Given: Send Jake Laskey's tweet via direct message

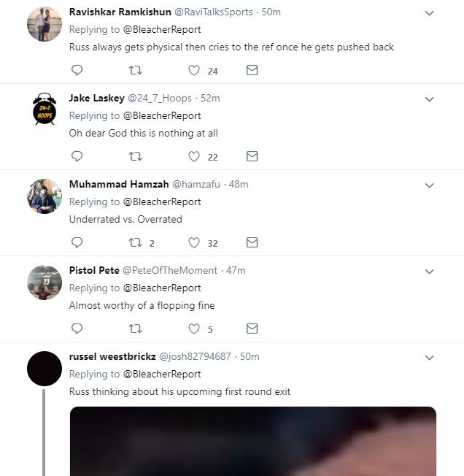Looking at the screenshot, I should pyautogui.click(x=252, y=156).
